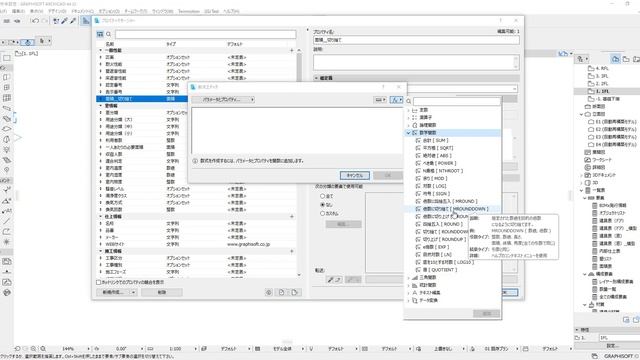Screen dimensions: 640x360
Task: Select the 全て availability radio button
Action: 322,196
